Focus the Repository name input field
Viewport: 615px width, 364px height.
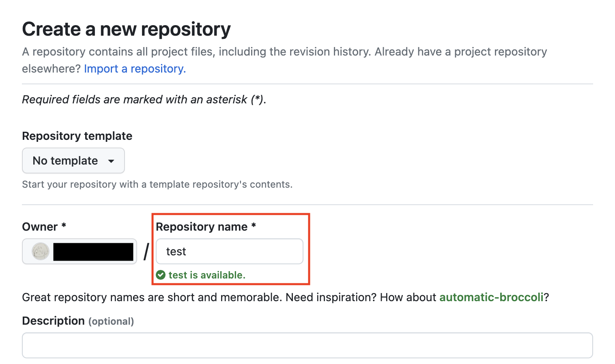click(229, 251)
